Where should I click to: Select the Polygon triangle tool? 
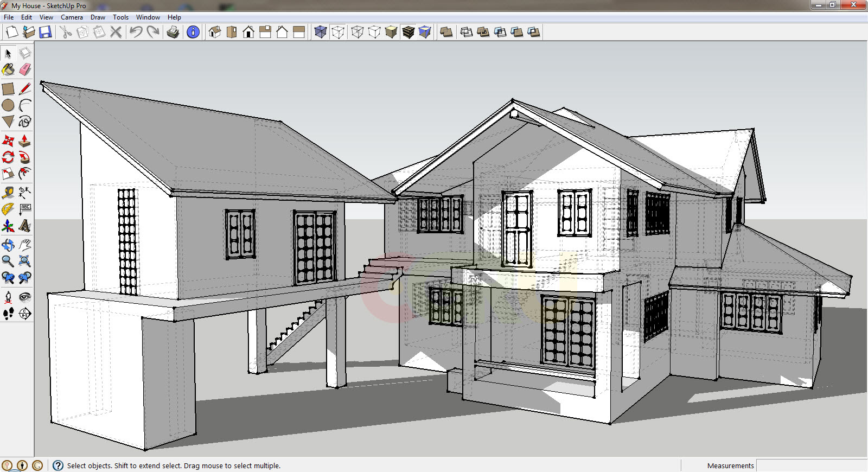(8, 122)
